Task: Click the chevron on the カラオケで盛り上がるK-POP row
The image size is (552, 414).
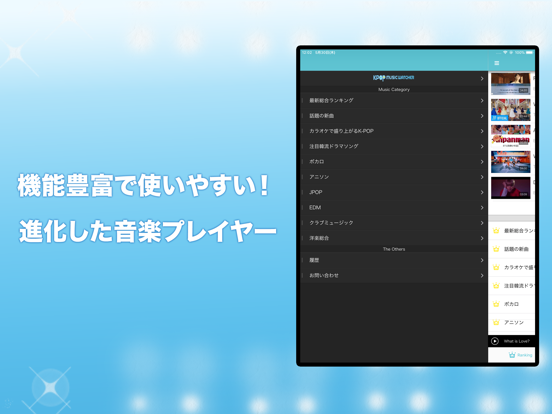Action: (x=482, y=131)
